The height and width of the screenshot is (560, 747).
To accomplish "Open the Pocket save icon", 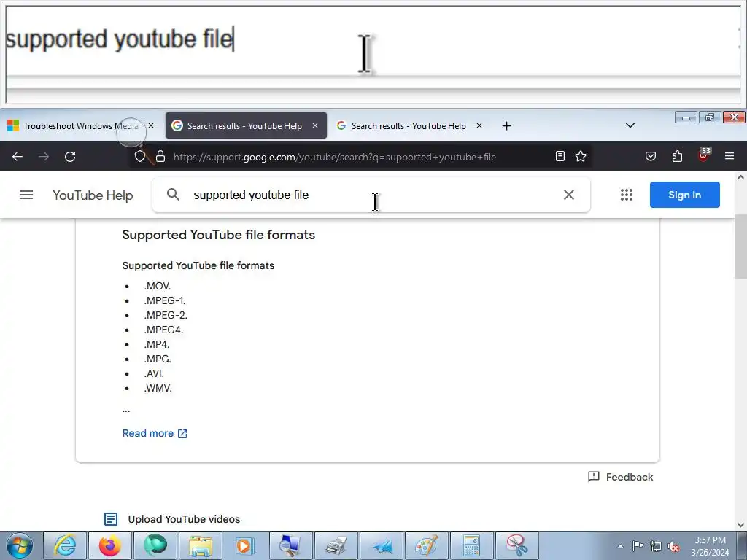I will pos(651,156).
